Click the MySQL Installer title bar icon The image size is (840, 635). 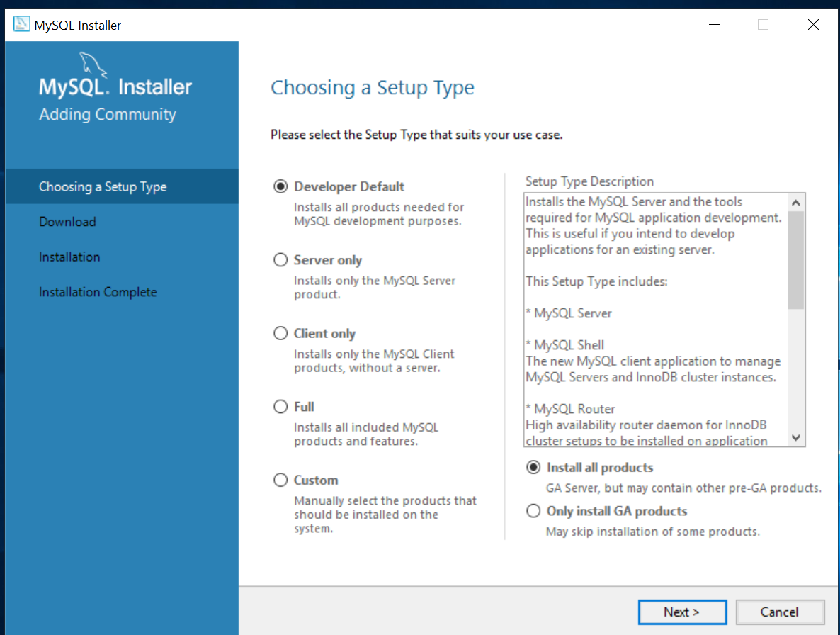click(22, 25)
